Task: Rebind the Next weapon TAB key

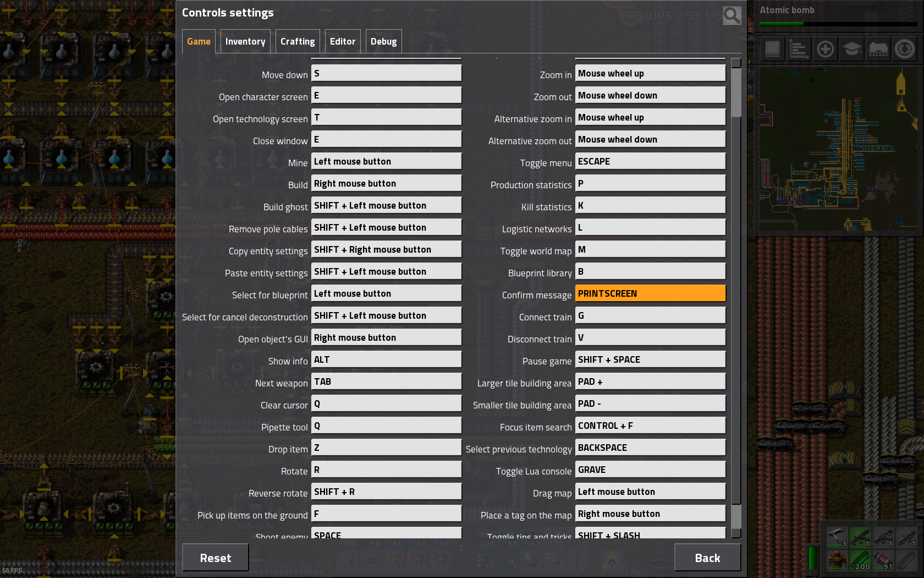Action: pyautogui.click(x=386, y=381)
